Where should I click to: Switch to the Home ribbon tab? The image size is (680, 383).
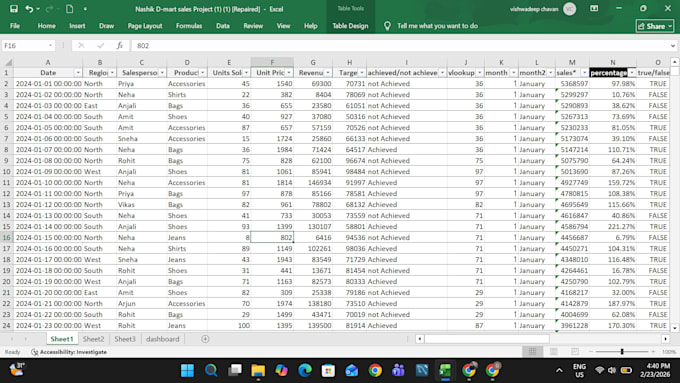point(46,26)
